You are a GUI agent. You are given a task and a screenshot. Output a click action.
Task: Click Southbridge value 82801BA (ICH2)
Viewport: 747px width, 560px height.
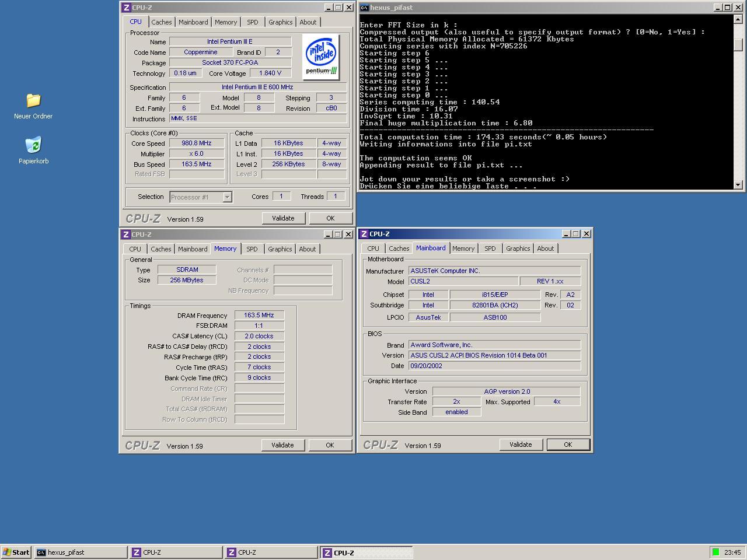[495, 305]
